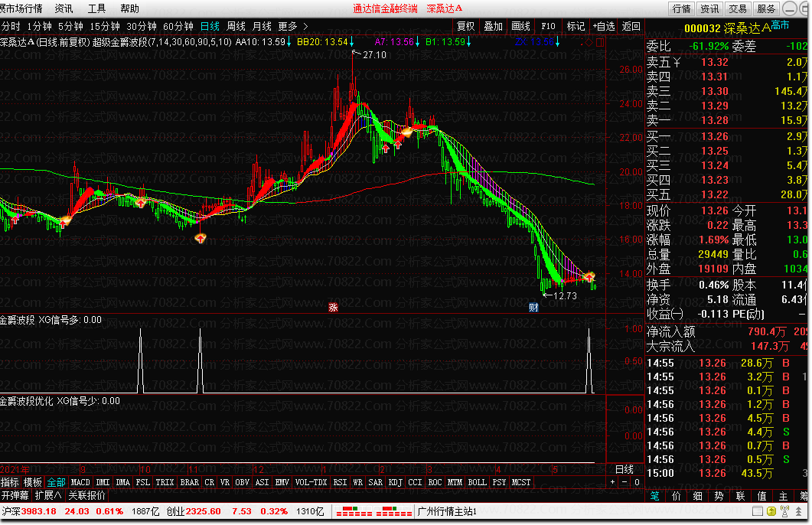Open F10 company info
Screen dimensions: 812x525
click(548, 27)
